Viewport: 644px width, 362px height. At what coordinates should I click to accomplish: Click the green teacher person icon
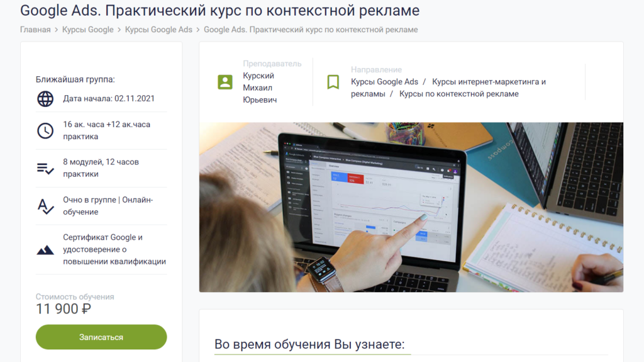pyautogui.click(x=225, y=82)
